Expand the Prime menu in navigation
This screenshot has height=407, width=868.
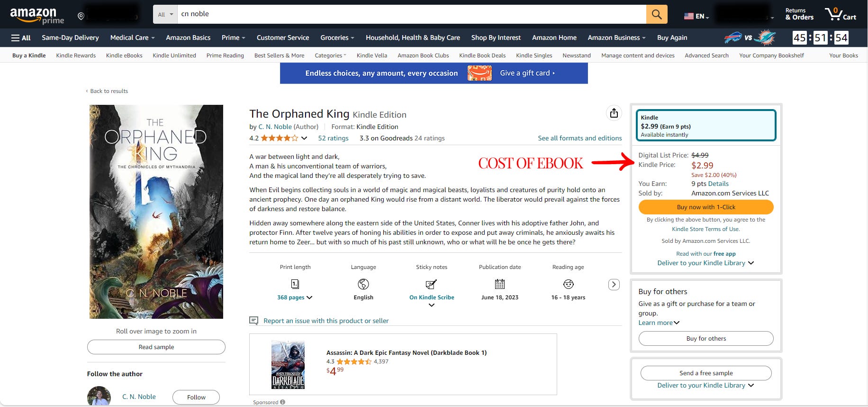[x=233, y=38]
